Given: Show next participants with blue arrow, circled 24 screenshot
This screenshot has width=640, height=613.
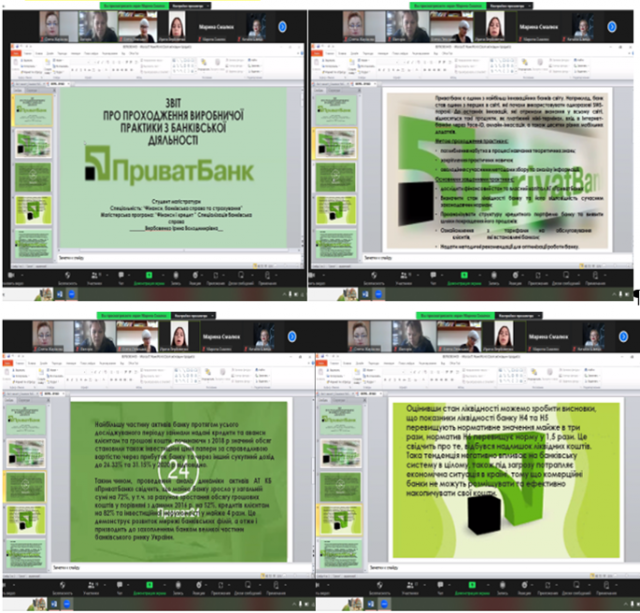Looking at the screenshot, I should pyautogui.click(x=292, y=337).
